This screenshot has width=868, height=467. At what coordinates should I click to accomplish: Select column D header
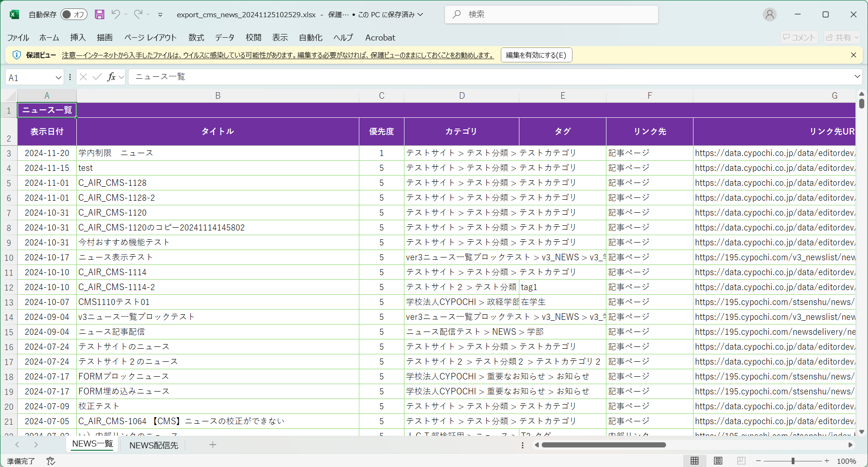point(462,95)
